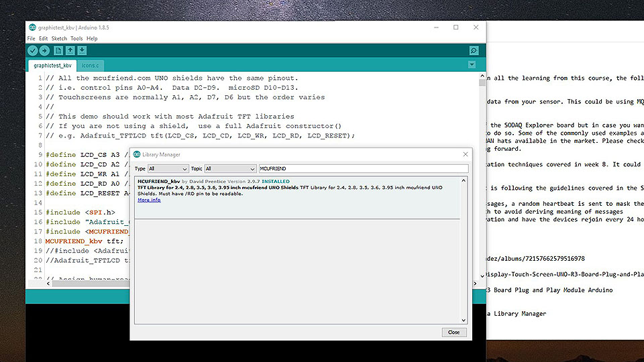
Task: Open the File menu
Action: point(32,39)
